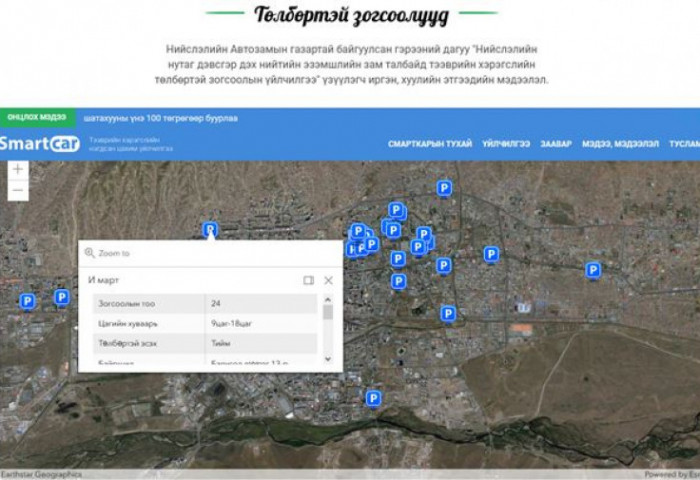Click the popup scrollbar down arrow
Viewport: 700px width, 480px height.
[328, 359]
